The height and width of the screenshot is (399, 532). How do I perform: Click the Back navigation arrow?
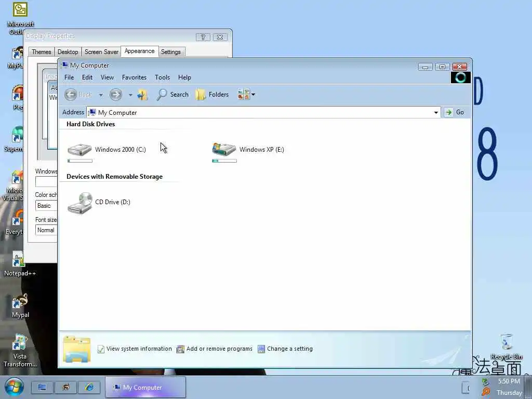(x=71, y=95)
